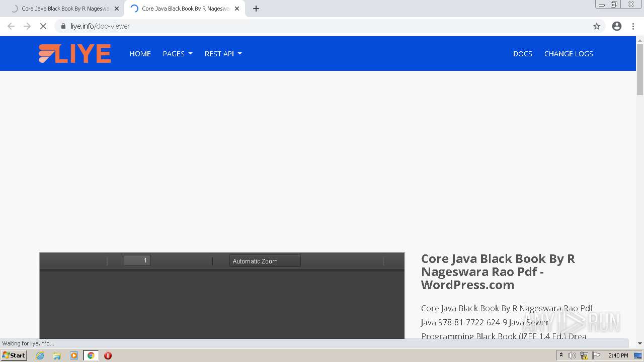Launch Internet Explorer from taskbar
The width and height of the screenshot is (644, 362).
pyautogui.click(x=40, y=355)
